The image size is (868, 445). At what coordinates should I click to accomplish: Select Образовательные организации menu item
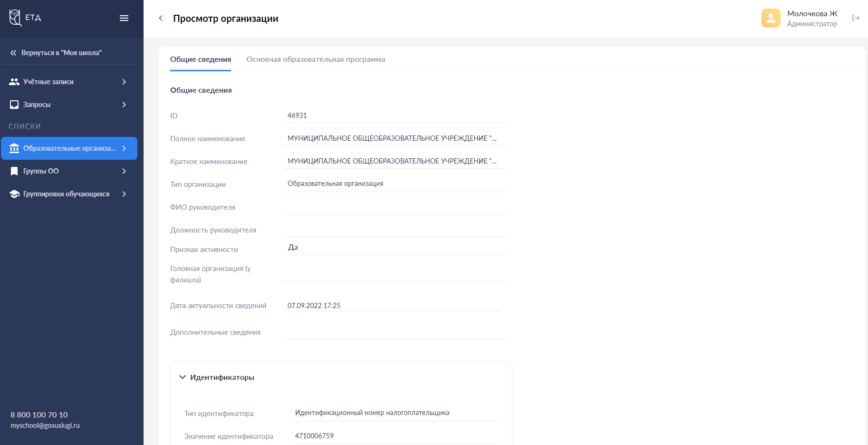[69, 148]
